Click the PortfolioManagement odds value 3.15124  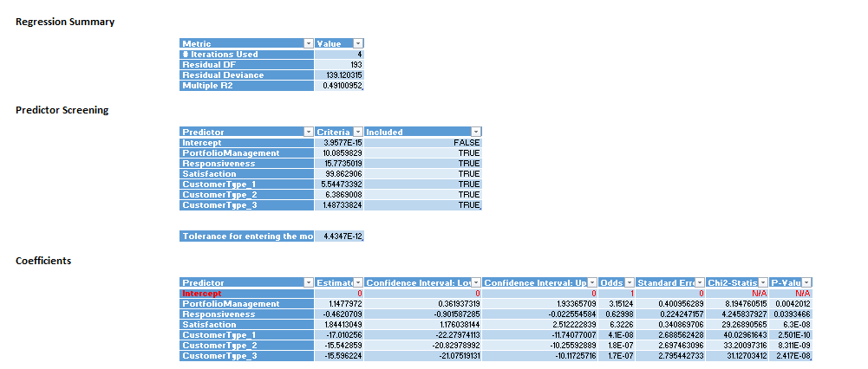tap(617, 304)
